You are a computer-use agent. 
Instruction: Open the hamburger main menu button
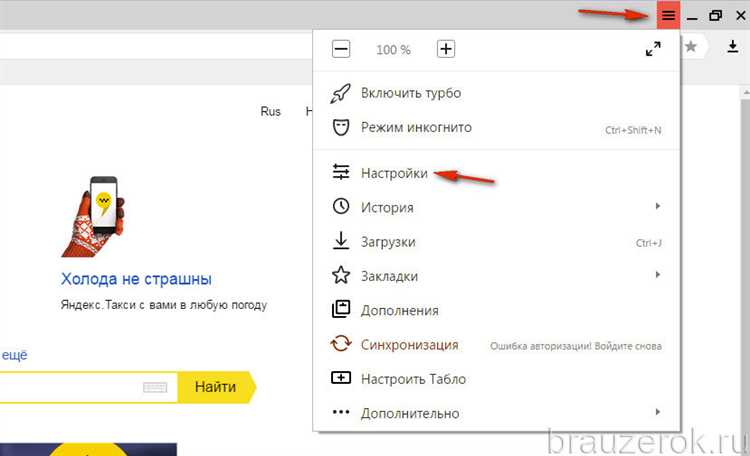coord(668,15)
